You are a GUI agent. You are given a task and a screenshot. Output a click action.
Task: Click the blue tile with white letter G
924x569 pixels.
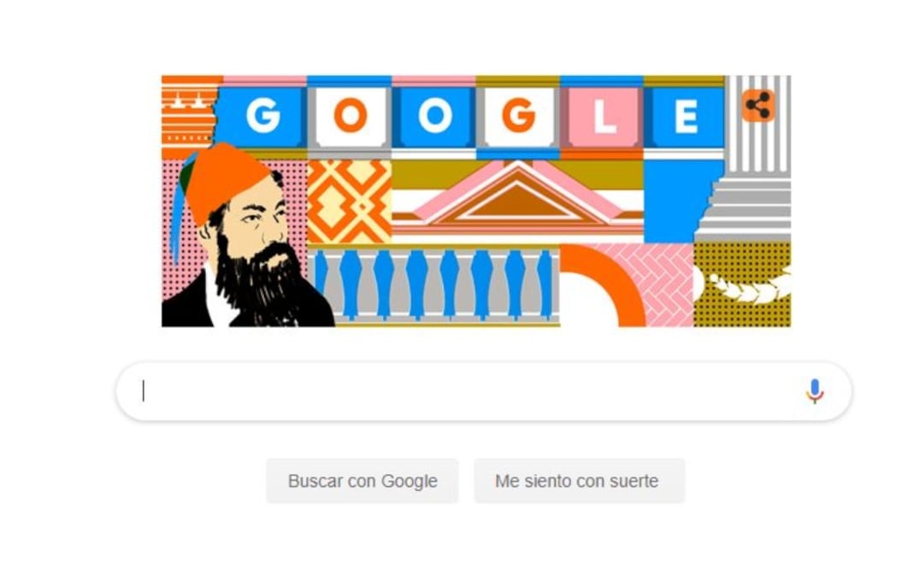[x=262, y=117]
